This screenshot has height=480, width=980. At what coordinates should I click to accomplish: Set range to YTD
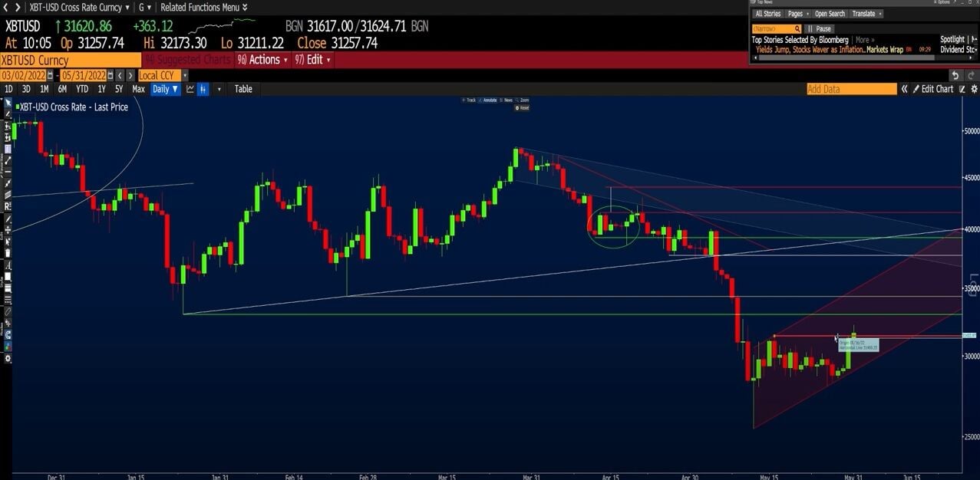click(x=82, y=89)
